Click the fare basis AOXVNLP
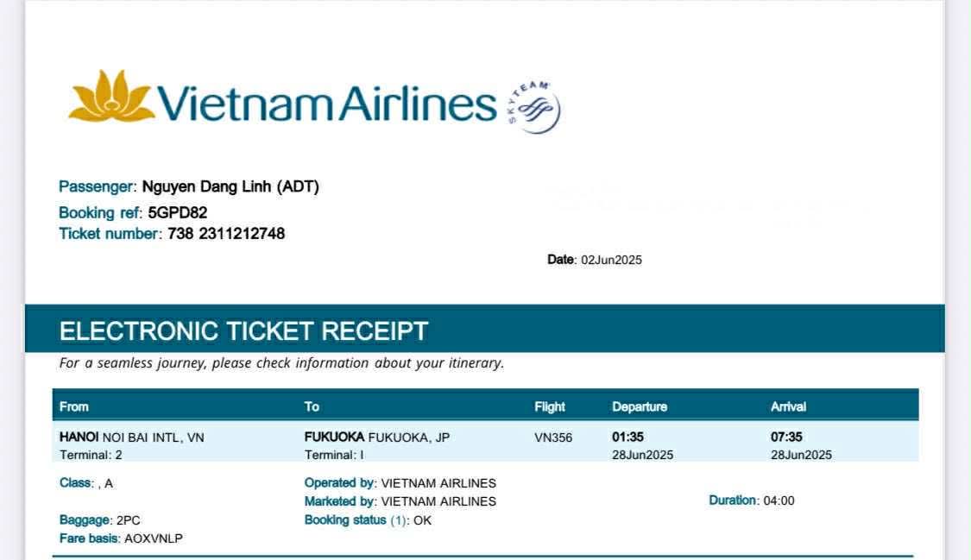This screenshot has height=560, width=971. pos(154,538)
